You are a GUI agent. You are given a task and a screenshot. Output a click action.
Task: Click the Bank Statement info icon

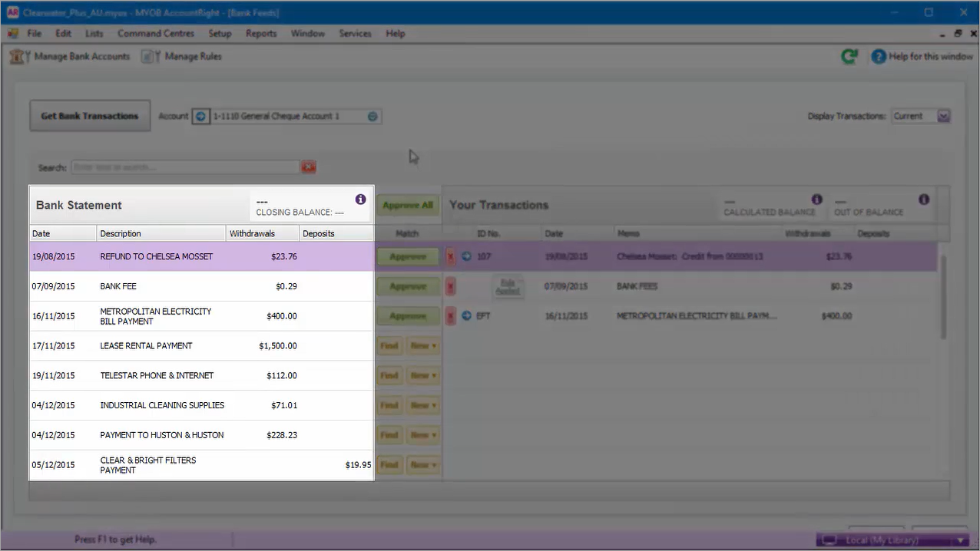click(x=361, y=200)
